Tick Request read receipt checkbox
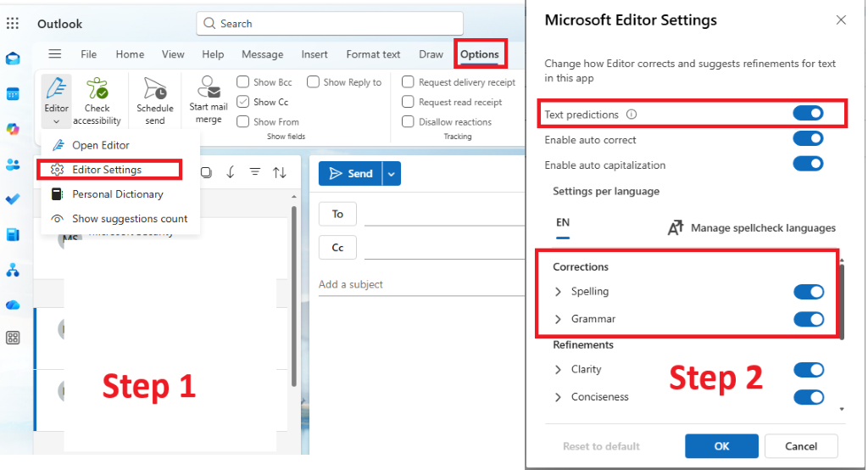This screenshot has height=470, width=868. point(408,102)
